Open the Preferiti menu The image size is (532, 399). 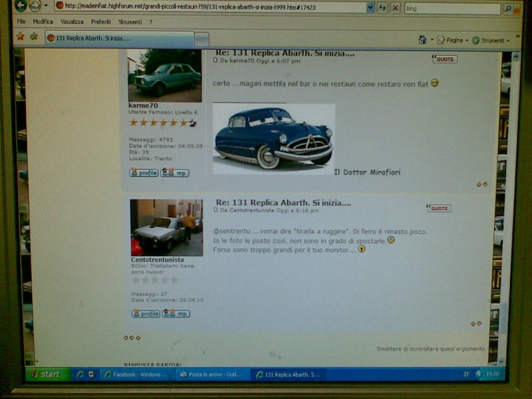point(101,22)
